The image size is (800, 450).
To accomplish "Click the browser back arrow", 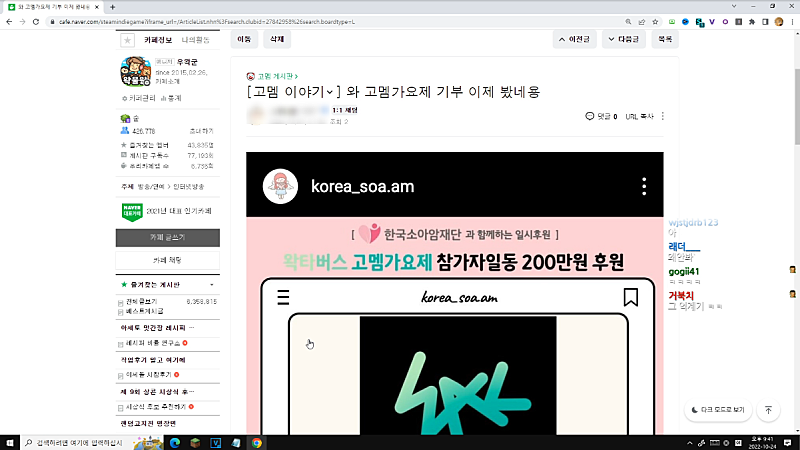I will 9,22.
